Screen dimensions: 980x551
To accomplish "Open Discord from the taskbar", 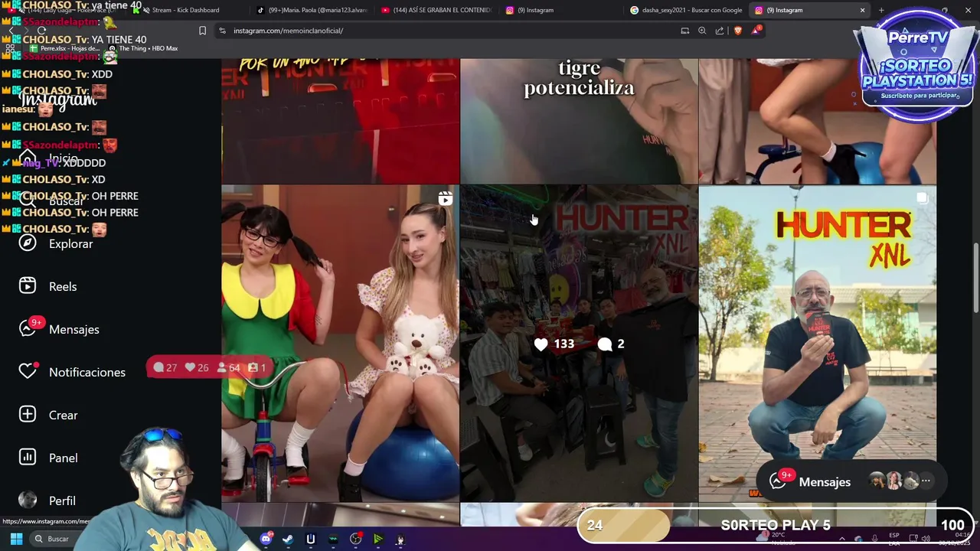I will pos(266,539).
